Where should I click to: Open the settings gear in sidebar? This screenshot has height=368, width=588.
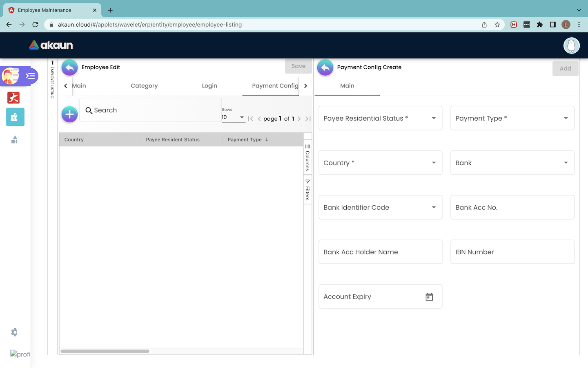(14, 332)
